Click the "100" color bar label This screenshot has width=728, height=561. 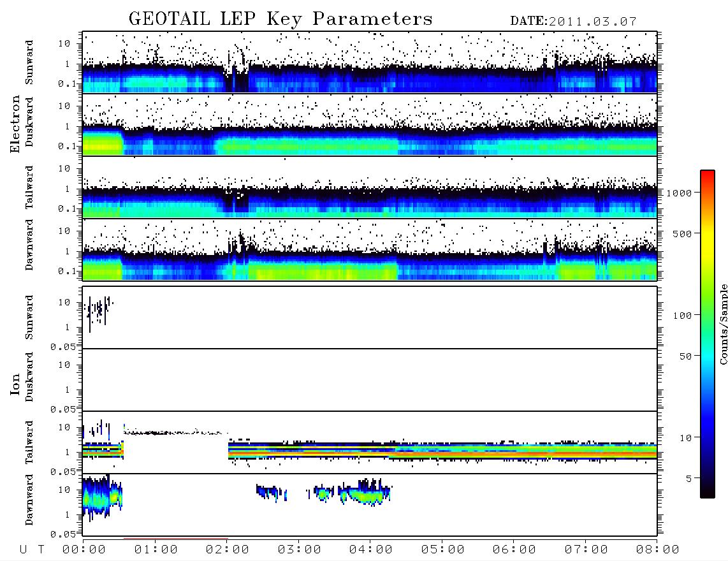click(682, 316)
